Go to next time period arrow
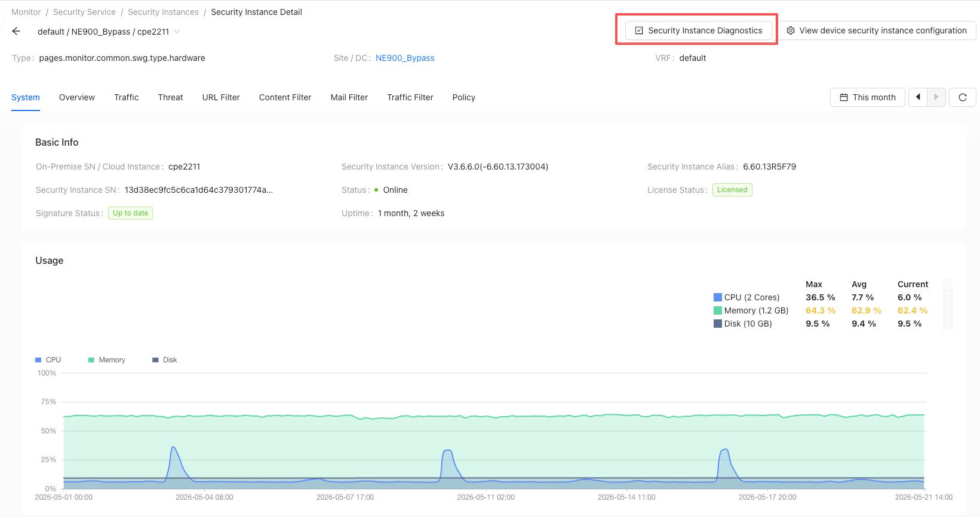This screenshot has height=517, width=980. [x=936, y=97]
